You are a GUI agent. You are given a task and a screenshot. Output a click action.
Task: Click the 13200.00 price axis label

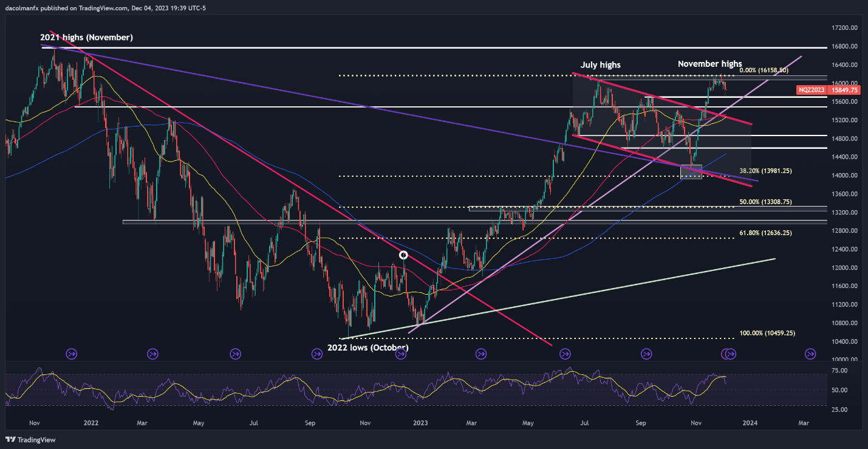845,213
